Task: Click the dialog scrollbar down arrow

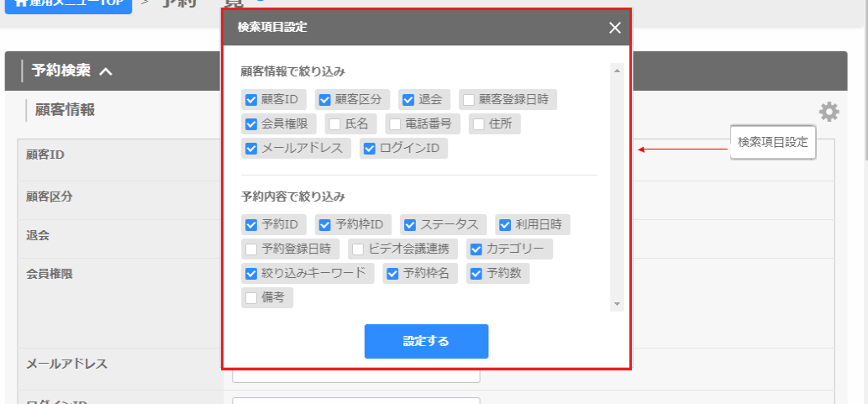Action: pyautogui.click(x=616, y=304)
